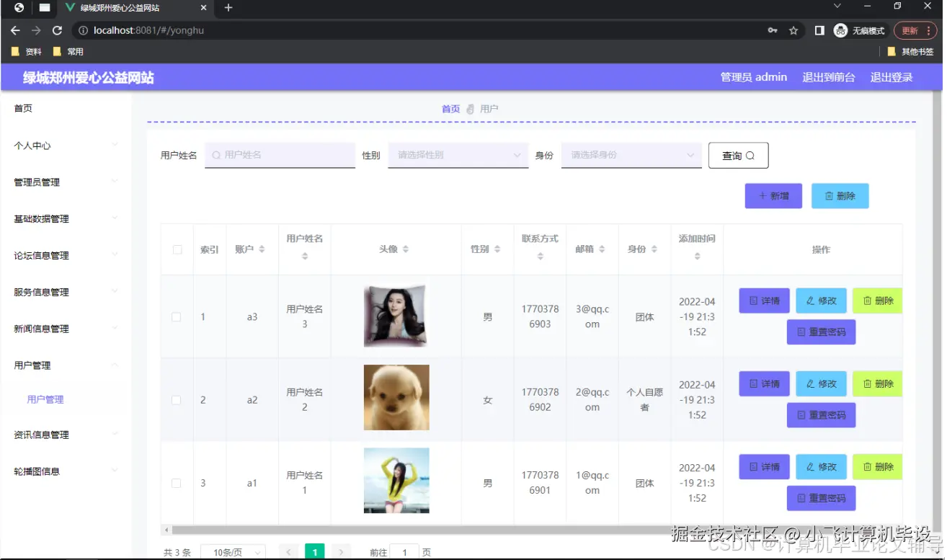Click 退出到前台 in header
947x560 pixels.
pyautogui.click(x=829, y=77)
